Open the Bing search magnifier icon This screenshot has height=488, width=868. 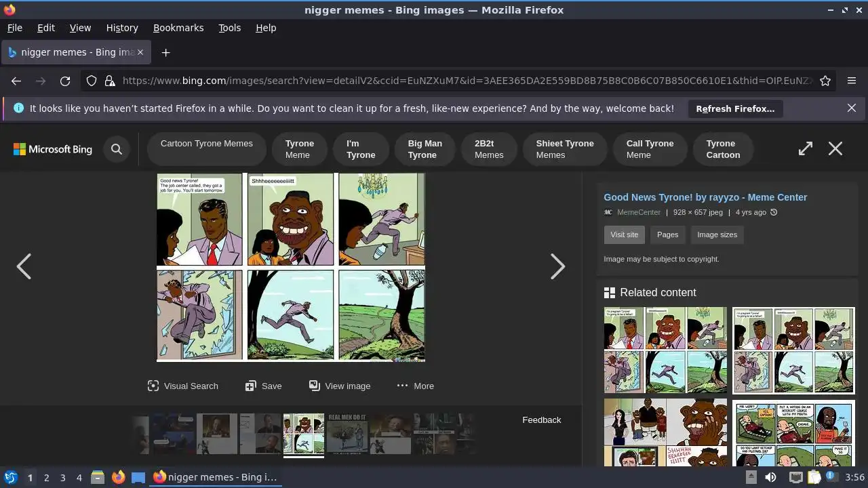coord(117,149)
